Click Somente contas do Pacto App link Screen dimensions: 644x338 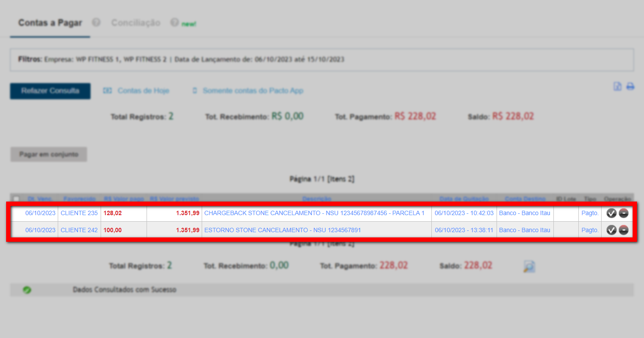252,91
